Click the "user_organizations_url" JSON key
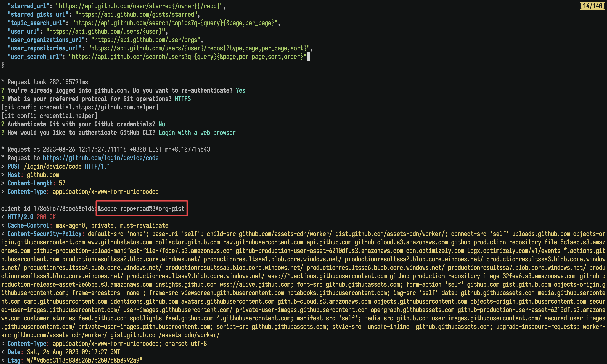The image size is (607, 364). point(46,40)
